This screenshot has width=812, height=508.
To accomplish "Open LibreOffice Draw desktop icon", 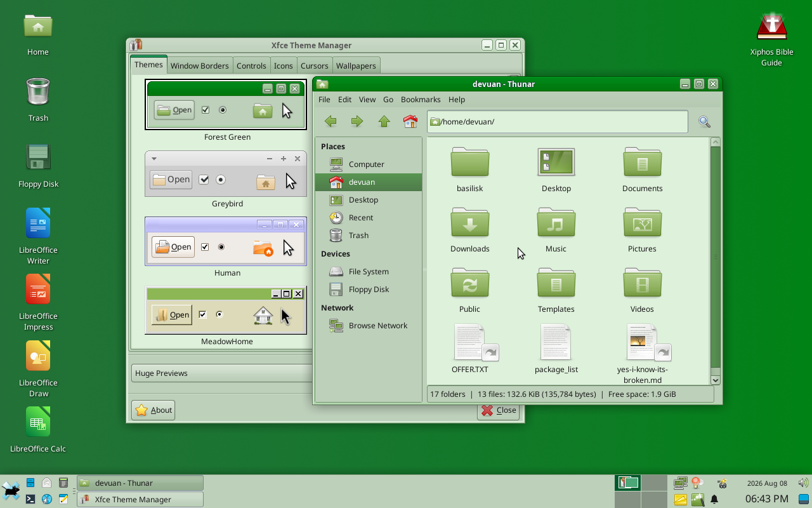I will point(38,368).
